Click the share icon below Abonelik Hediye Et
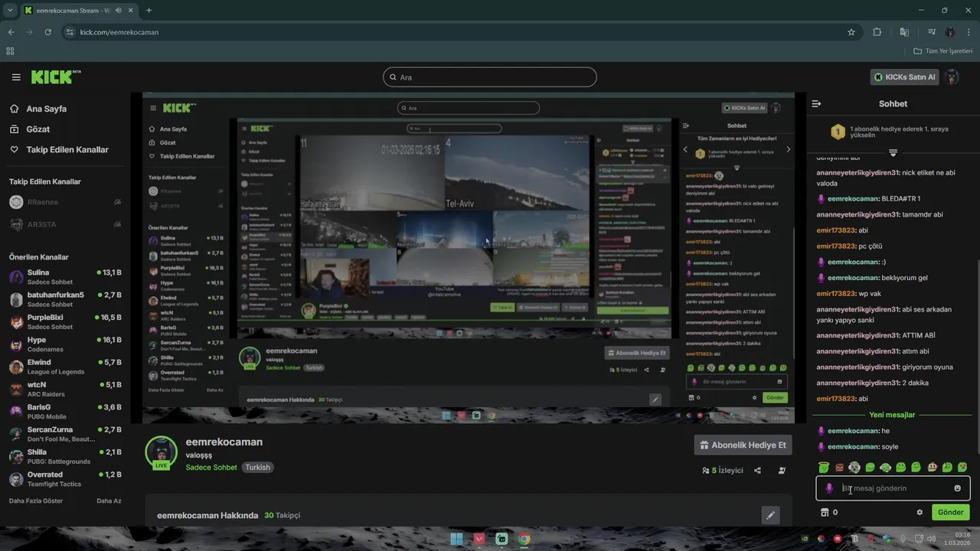This screenshot has height=551, width=980. 757,471
